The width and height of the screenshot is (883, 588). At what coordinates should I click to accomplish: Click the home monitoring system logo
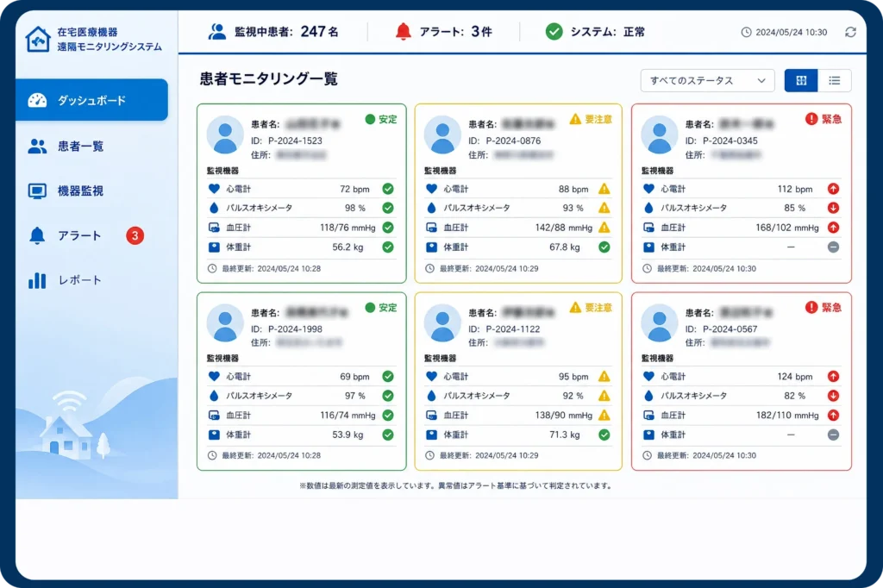point(38,39)
